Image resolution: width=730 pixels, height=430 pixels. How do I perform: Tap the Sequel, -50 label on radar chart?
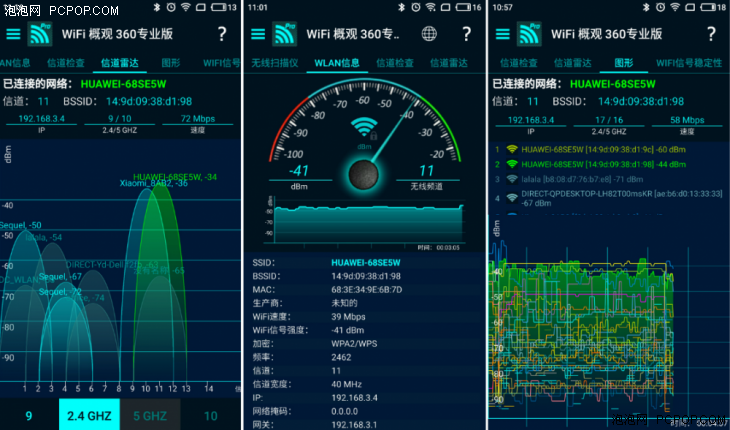[x=21, y=225]
